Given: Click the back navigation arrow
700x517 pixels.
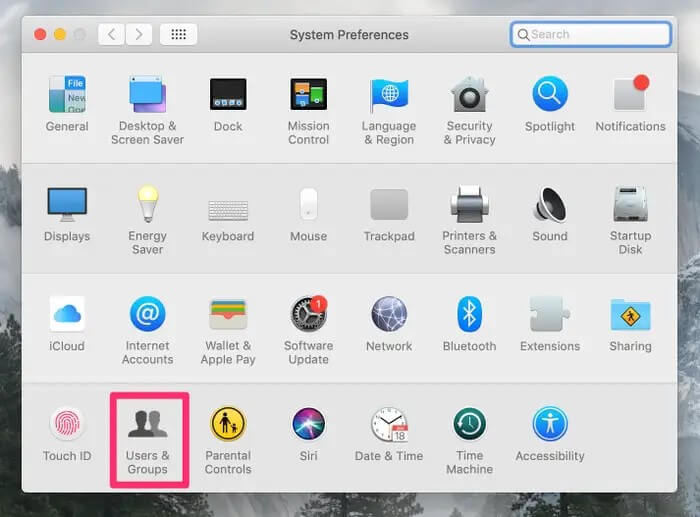Looking at the screenshot, I should coord(112,34).
